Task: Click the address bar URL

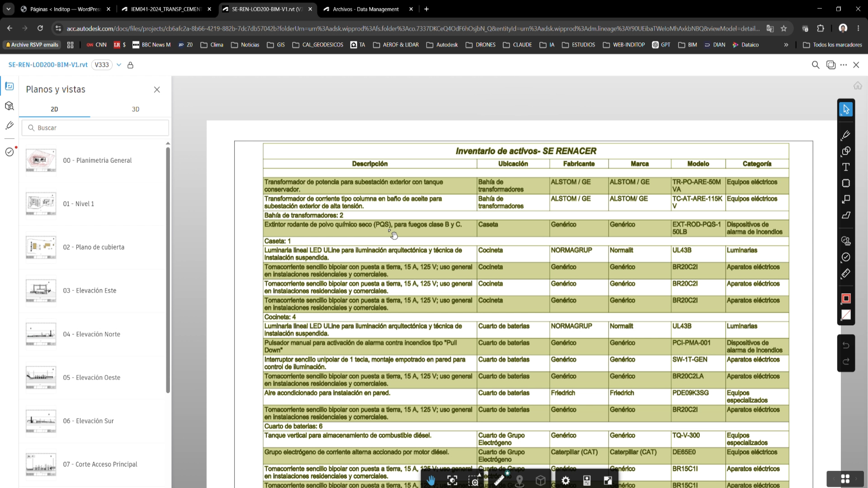Action: (x=413, y=28)
